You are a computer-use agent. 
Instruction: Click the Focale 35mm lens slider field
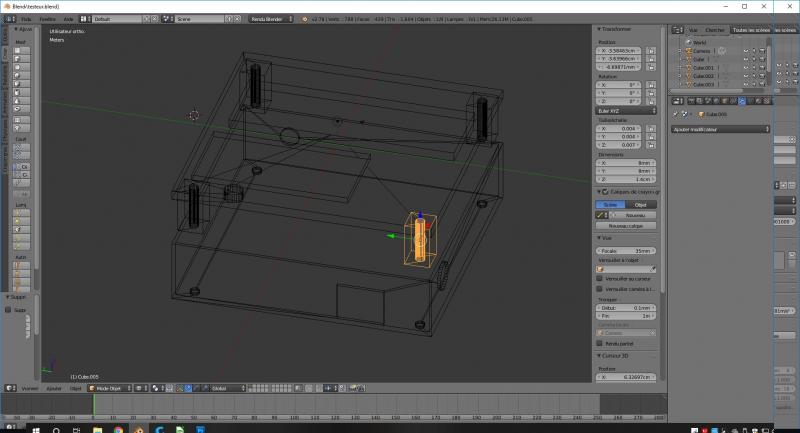coord(626,250)
